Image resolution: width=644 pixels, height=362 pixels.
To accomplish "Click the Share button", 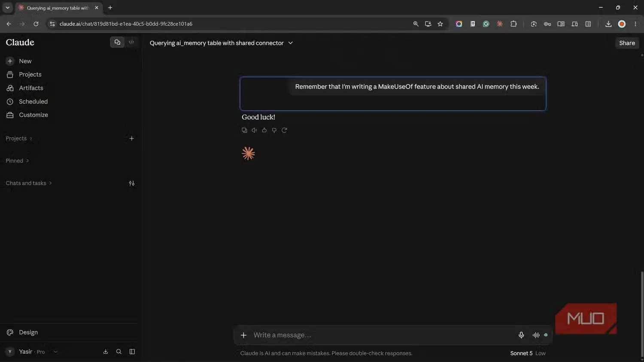I will click(627, 43).
